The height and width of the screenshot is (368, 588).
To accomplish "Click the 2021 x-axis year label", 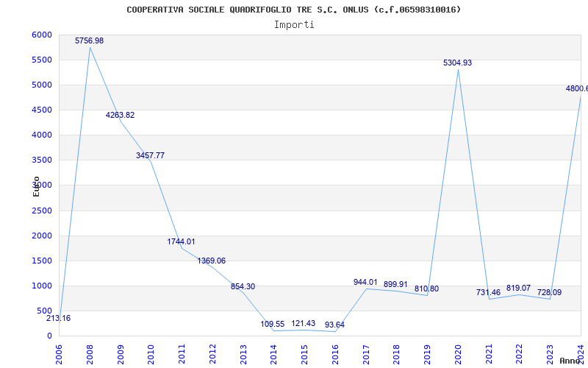I will click(x=489, y=354).
